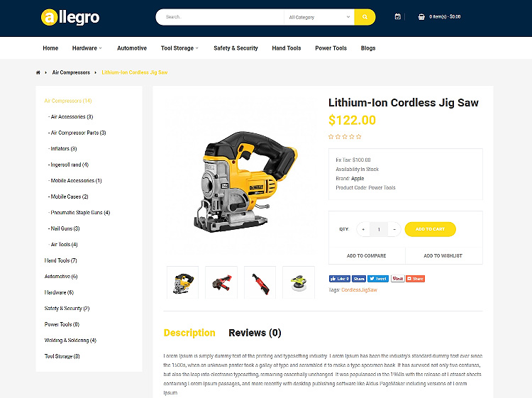Viewport: 532px width, 398px height.
Task: Click the Tweet share button
Action: [x=378, y=279]
